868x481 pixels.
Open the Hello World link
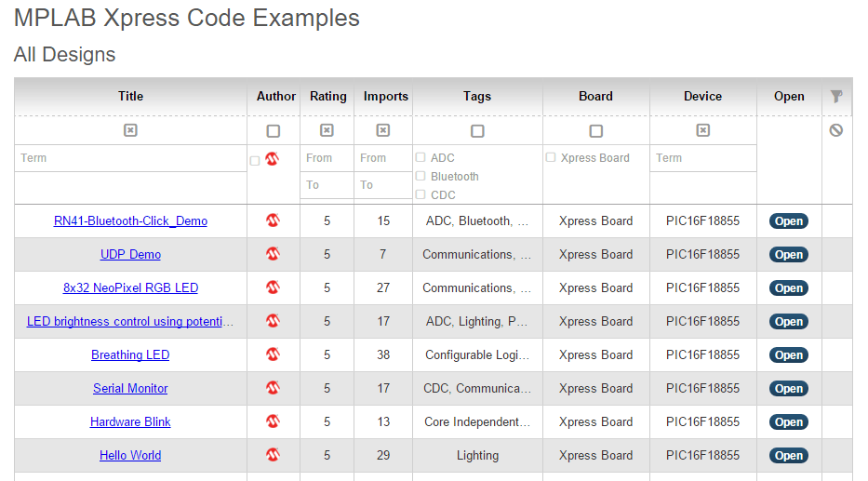pyautogui.click(x=130, y=455)
